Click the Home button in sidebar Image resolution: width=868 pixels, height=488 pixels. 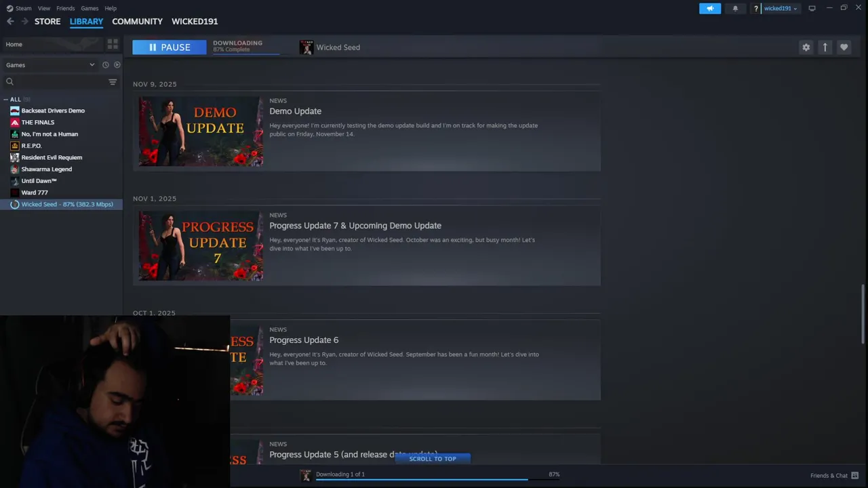pos(51,44)
